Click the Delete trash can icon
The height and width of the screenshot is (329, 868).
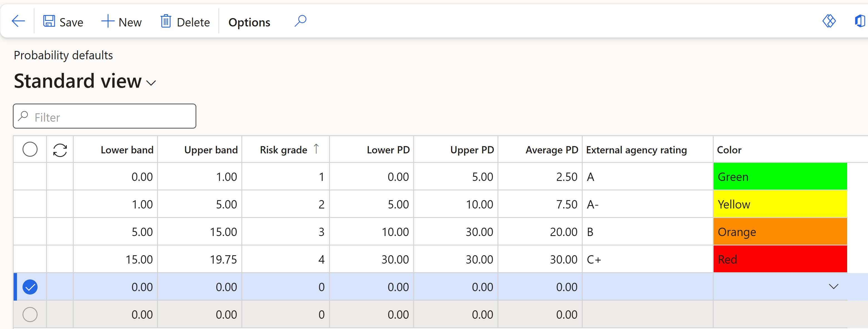[165, 21]
